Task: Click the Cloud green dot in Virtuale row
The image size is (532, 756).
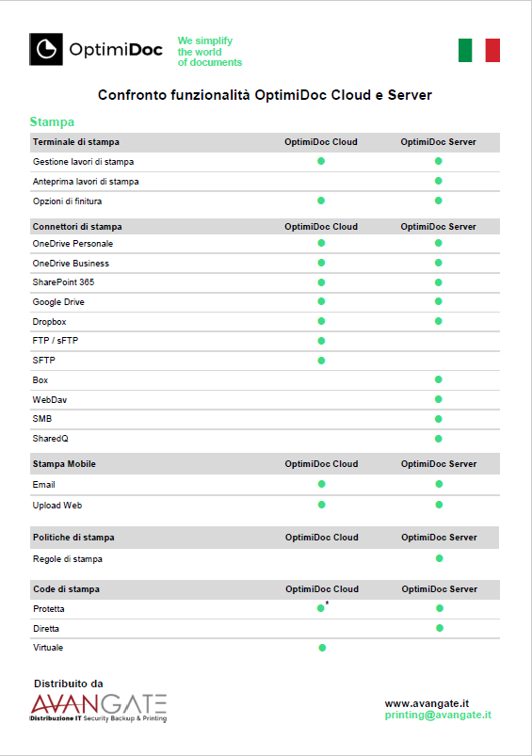Action: pyautogui.click(x=322, y=648)
